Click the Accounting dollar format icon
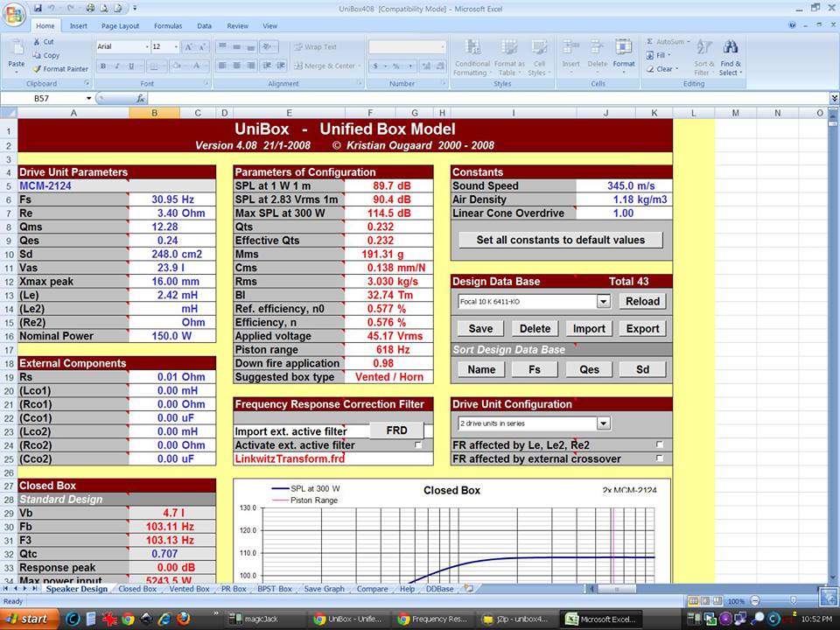 click(376, 66)
